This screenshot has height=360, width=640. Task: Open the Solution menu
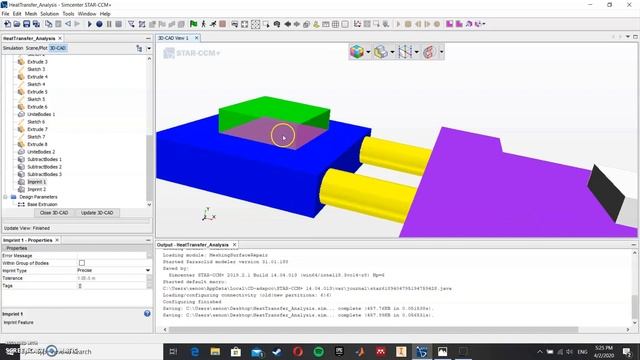49,14
